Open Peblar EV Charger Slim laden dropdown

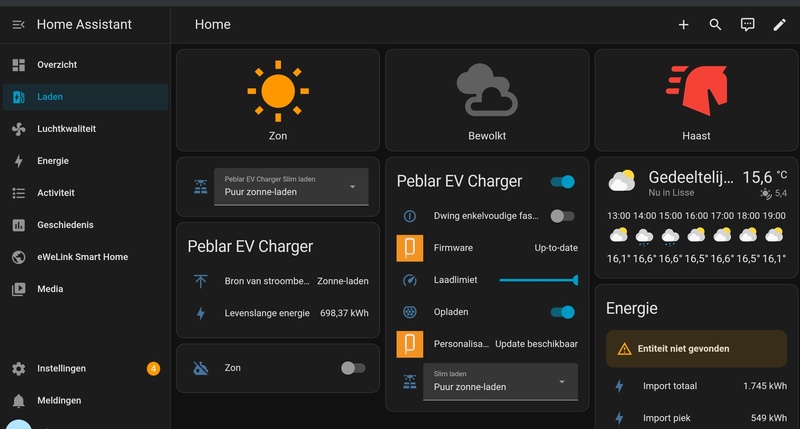pyautogui.click(x=291, y=187)
